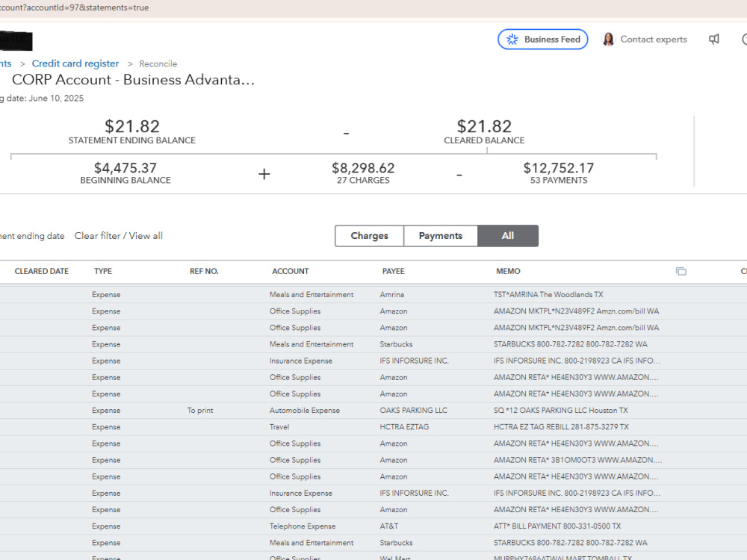Sort by the PAYEE column header

393,272
